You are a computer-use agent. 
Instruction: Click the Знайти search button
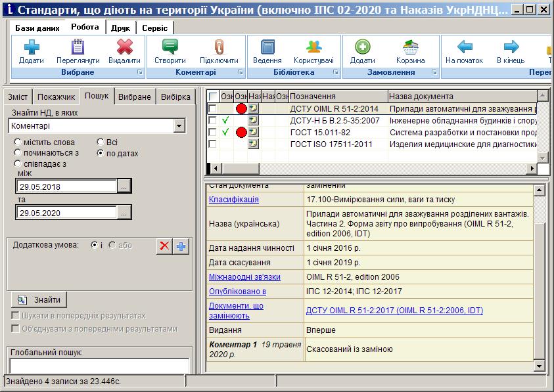click(39, 300)
